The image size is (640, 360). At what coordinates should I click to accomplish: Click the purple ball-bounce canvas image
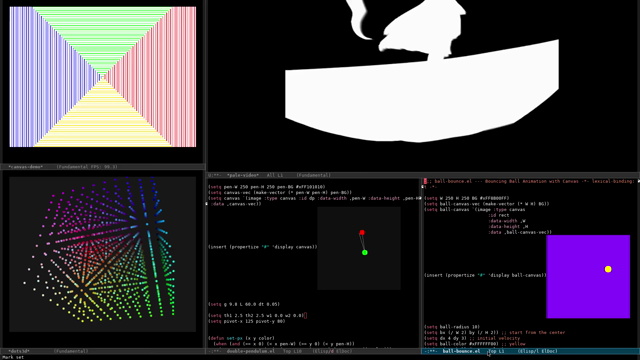click(x=588, y=276)
